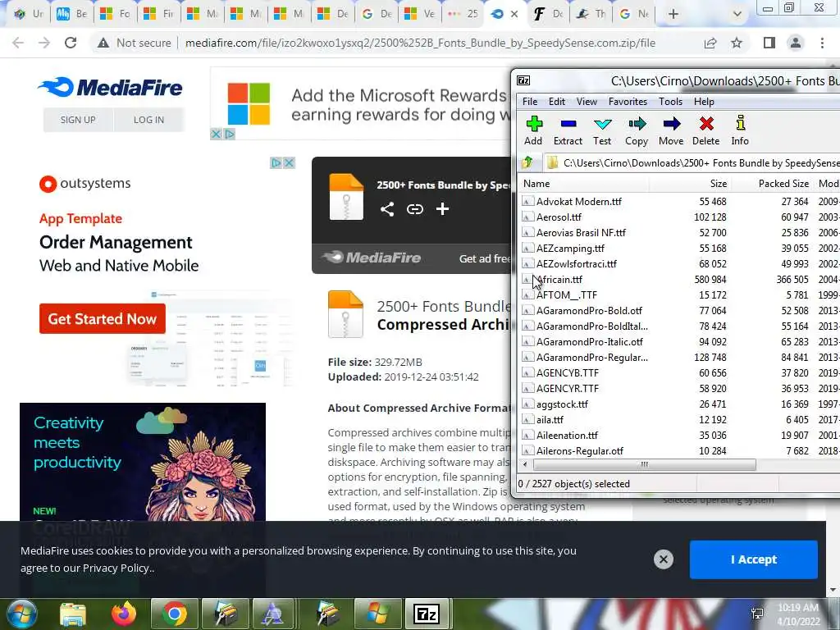Image resolution: width=840 pixels, height=630 pixels.
Task: Open a new Chrome tab
Action: click(x=673, y=14)
